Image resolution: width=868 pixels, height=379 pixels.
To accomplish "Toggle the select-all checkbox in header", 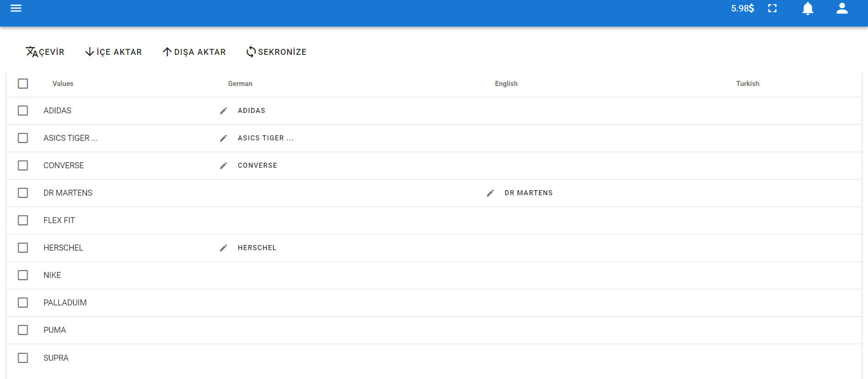I will tap(23, 84).
